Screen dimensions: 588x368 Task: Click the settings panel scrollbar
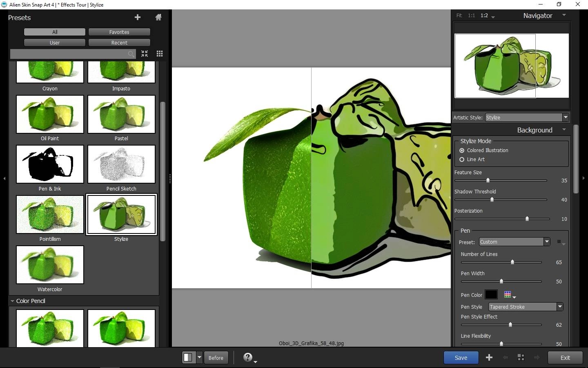pos(576,159)
